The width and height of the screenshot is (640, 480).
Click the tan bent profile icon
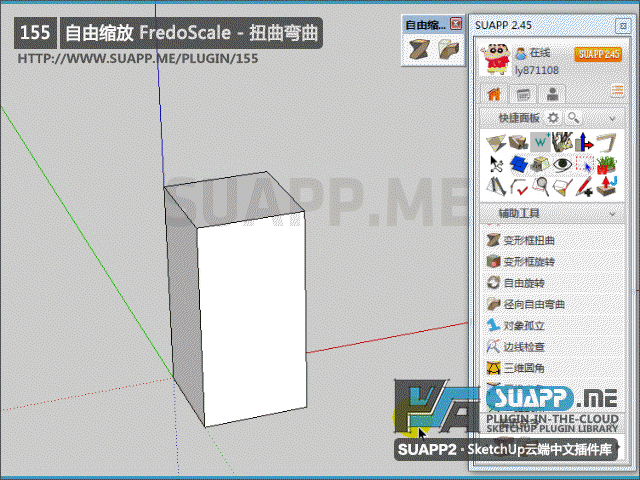click(x=606, y=143)
